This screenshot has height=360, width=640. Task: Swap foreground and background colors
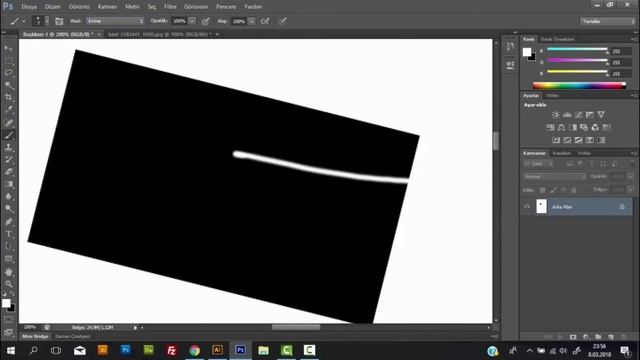coord(12,294)
